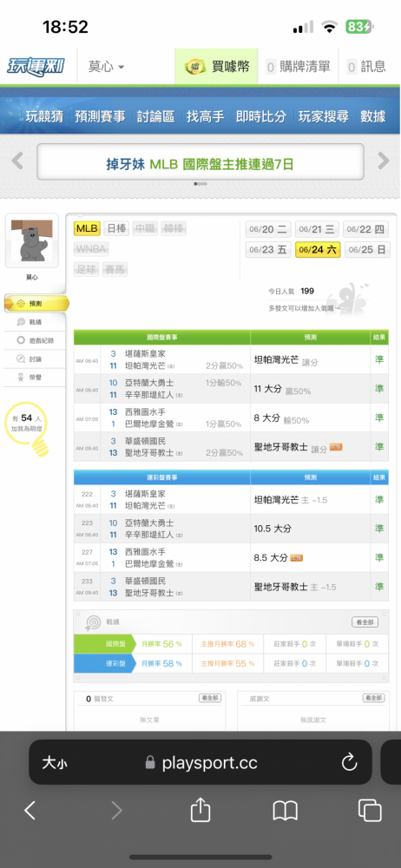This screenshot has width=401, height=868.
Task: Go back with Safari back arrow
Action: point(30,811)
